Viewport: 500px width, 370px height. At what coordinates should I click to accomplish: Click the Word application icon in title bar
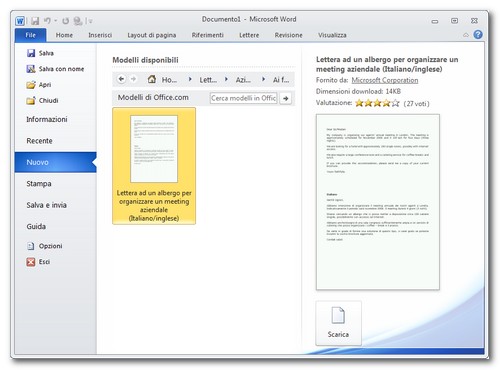click(20, 21)
